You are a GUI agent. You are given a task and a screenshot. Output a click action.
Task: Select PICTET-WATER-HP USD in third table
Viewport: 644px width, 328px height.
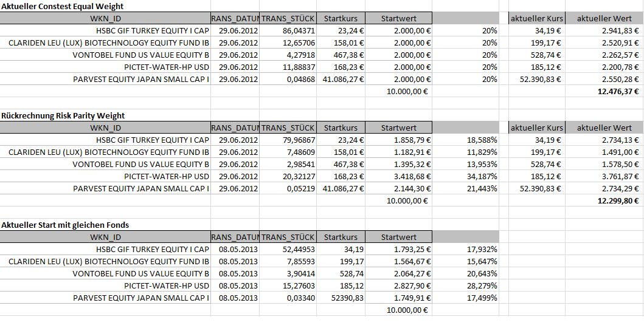tap(167, 285)
